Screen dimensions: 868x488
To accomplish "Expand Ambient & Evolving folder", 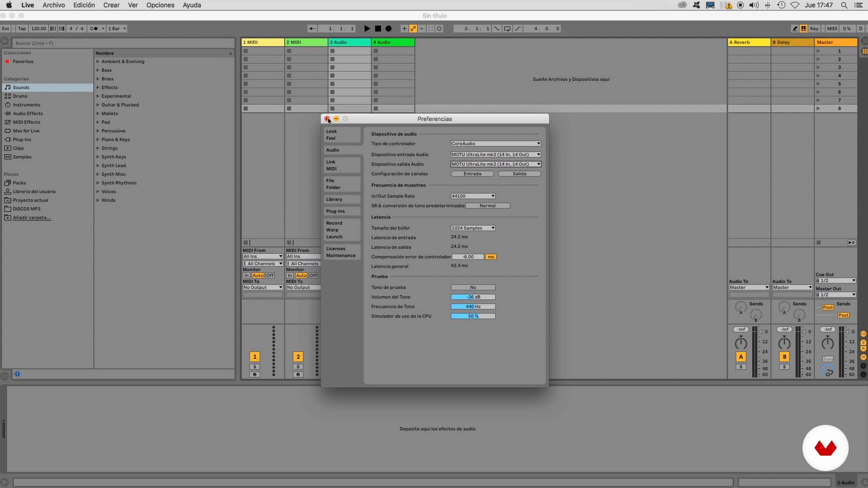I will tap(98, 61).
